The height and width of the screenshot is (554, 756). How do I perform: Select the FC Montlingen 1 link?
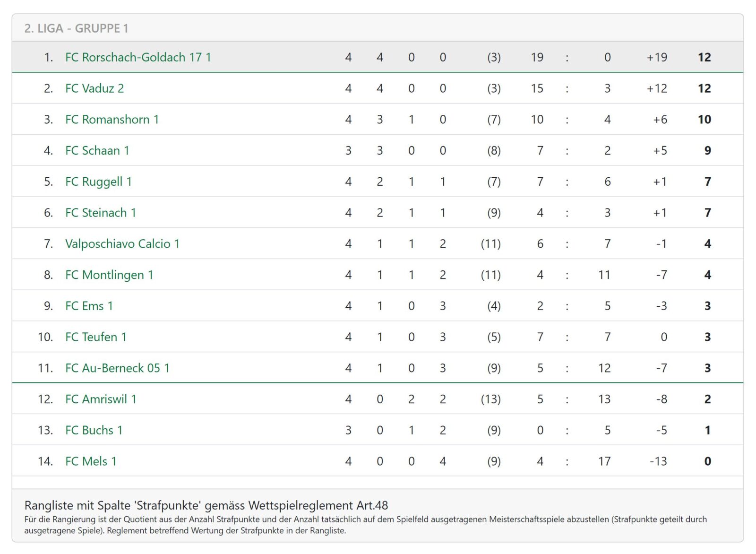[x=109, y=275]
